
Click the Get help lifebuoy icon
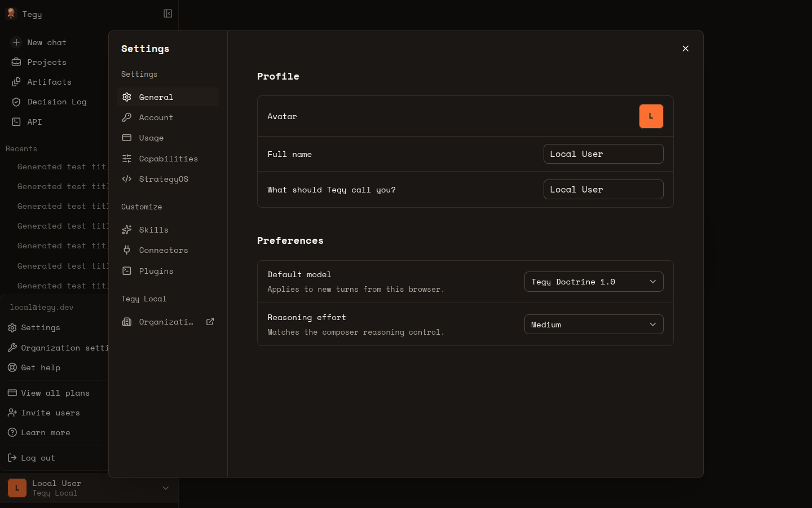tap(12, 367)
